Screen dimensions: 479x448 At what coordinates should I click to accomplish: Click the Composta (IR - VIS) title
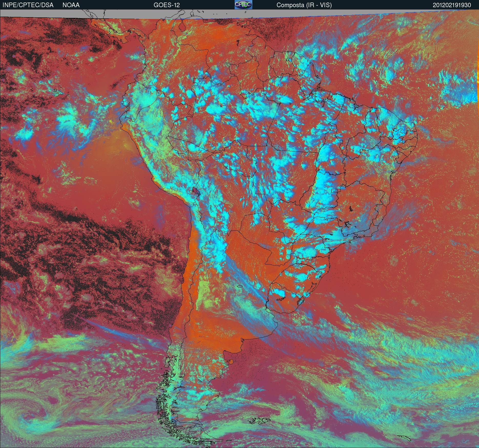(x=304, y=5)
